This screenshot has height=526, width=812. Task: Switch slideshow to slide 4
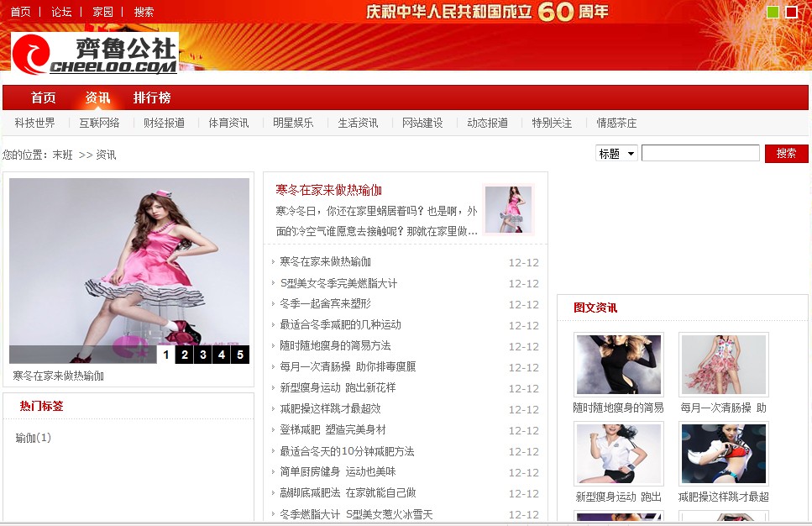(x=222, y=355)
